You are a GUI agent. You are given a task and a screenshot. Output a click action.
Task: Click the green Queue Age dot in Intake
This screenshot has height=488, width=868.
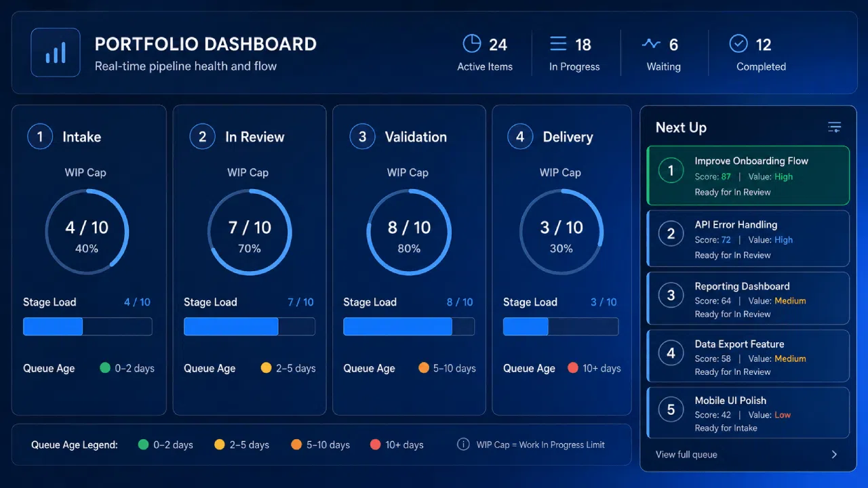click(105, 368)
